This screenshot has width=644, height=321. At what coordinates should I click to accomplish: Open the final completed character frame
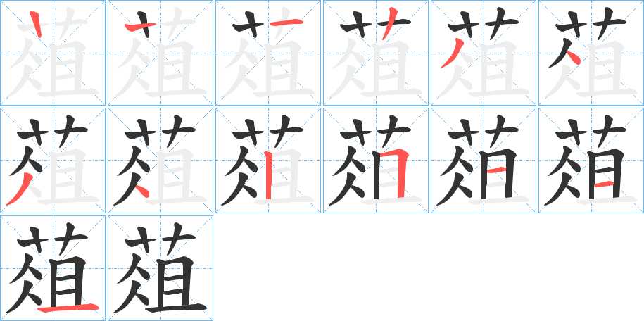pyautogui.click(x=160, y=268)
